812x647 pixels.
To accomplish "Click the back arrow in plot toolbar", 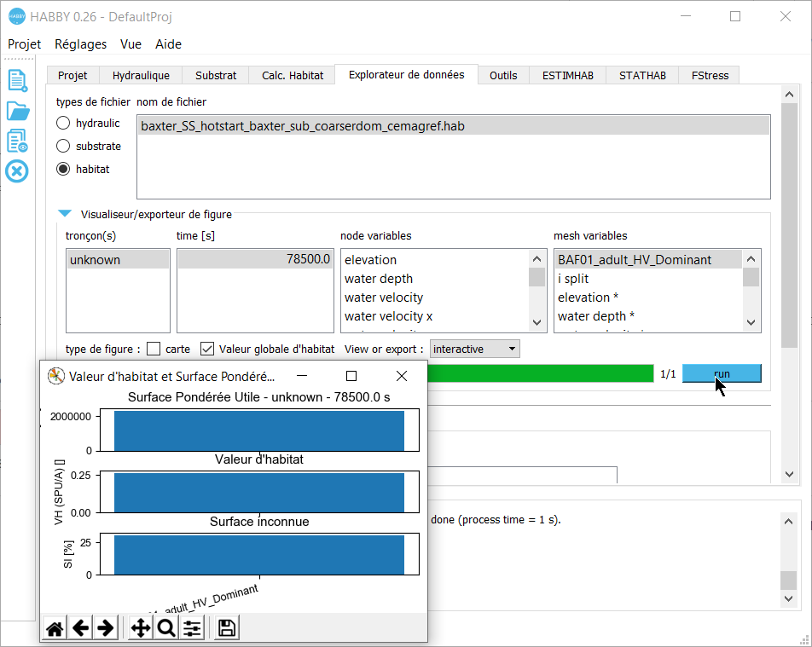I will point(80,628).
